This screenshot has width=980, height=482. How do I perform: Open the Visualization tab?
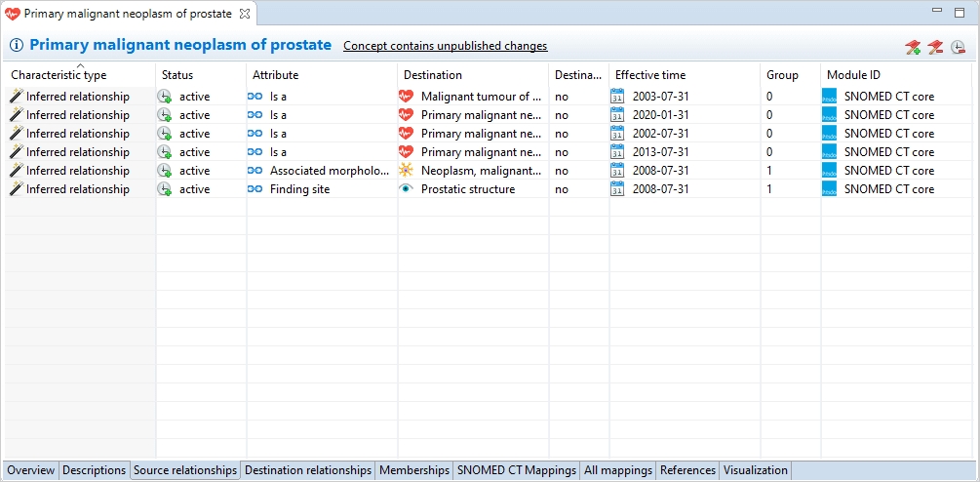[x=756, y=470]
